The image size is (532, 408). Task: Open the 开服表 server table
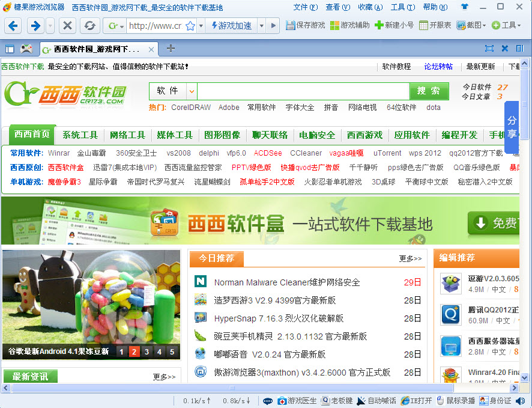[x=435, y=25]
